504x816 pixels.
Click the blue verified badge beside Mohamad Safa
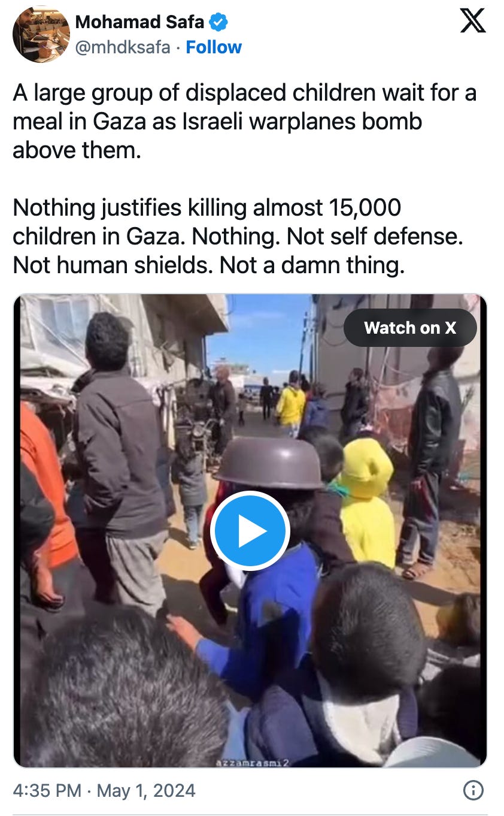click(218, 23)
